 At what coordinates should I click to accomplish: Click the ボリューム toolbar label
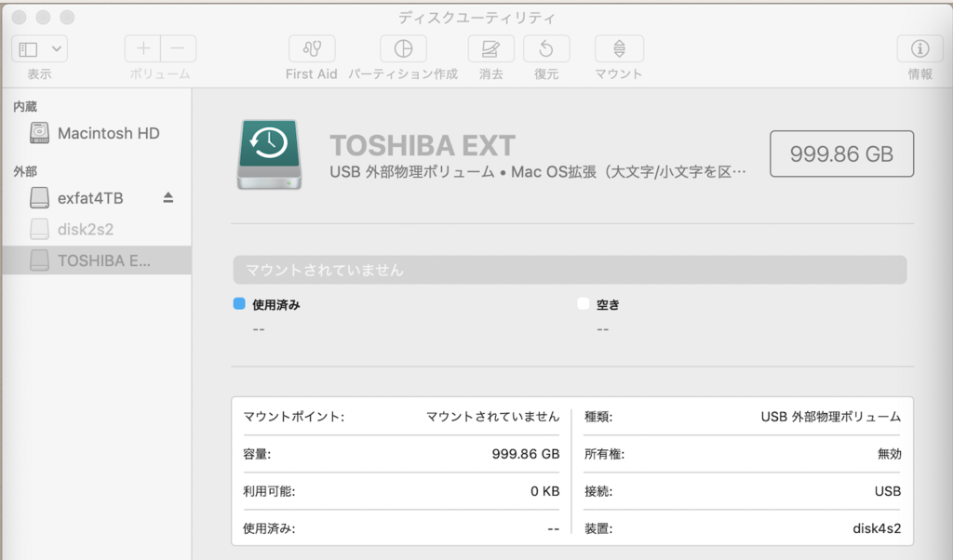[160, 74]
